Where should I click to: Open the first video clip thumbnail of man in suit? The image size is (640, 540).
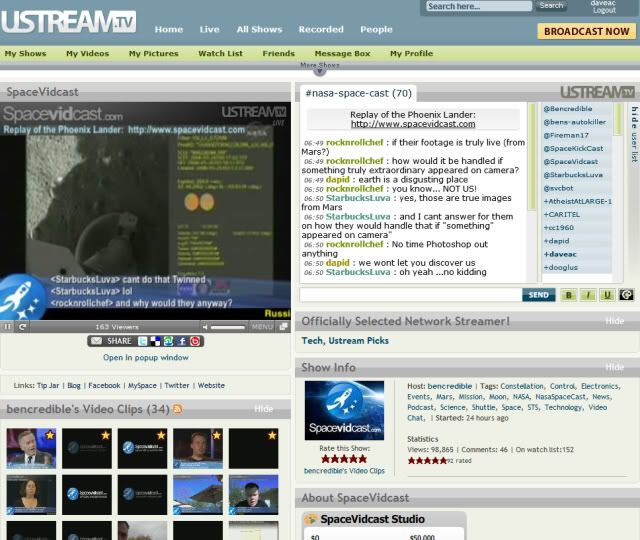pos(31,448)
